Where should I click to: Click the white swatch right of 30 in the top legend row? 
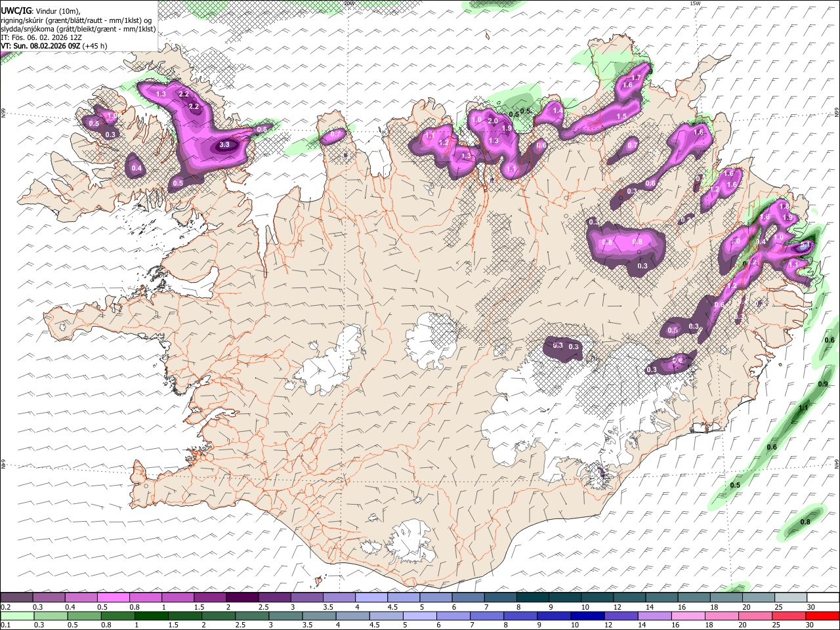(x=824, y=597)
